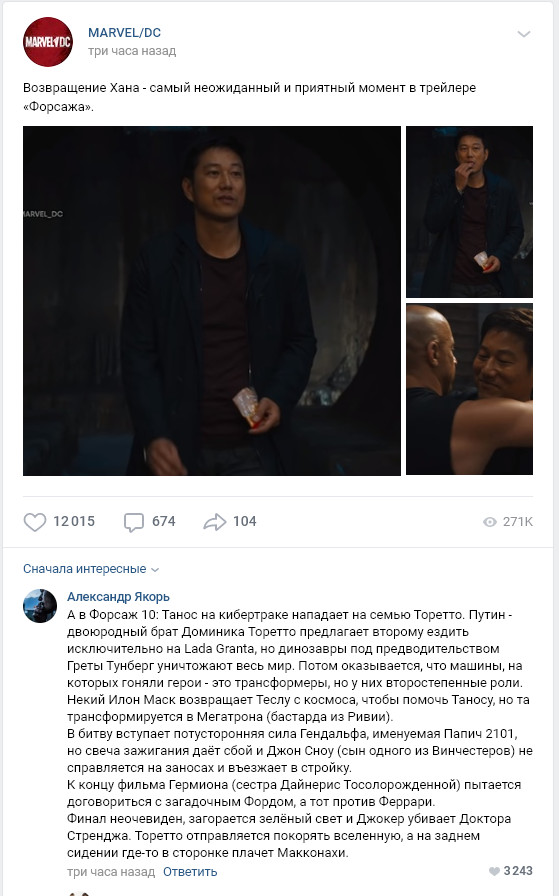Click comment timestamp три часа назад
Image resolution: width=559 pixels, height=896 pixels.
point(111,871)
